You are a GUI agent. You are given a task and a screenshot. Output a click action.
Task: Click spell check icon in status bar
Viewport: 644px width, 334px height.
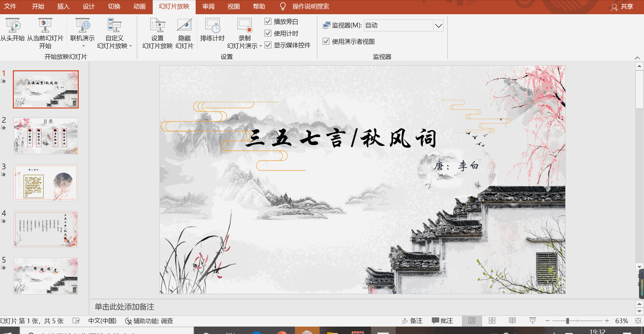coord(76,321)
